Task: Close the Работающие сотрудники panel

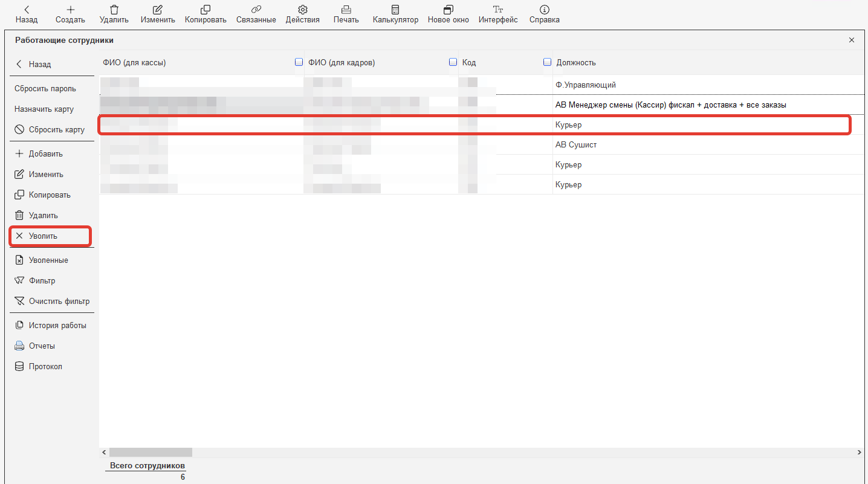Action: (851, 40)
